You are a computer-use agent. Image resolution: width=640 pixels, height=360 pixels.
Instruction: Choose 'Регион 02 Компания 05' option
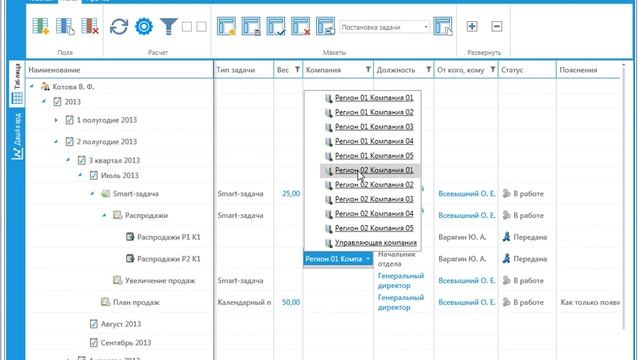pyautogui.click(x=374, y=228)
